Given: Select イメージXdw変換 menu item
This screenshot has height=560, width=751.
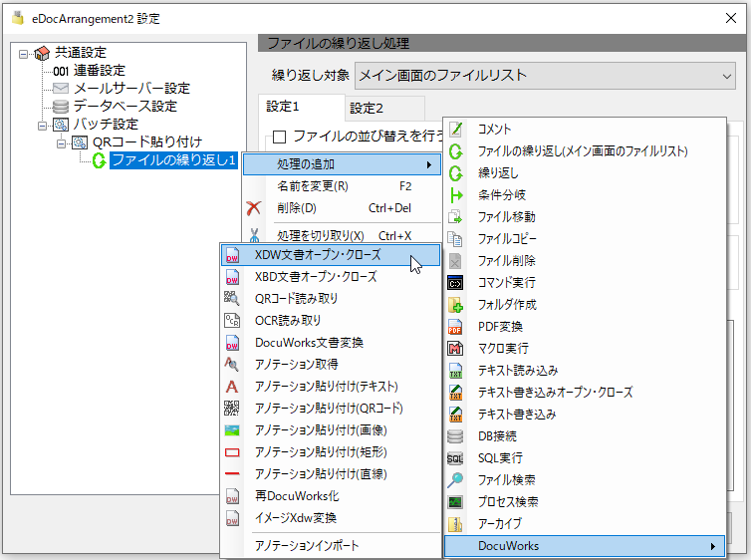Looking at the screenshot, I should coord(331,518).
